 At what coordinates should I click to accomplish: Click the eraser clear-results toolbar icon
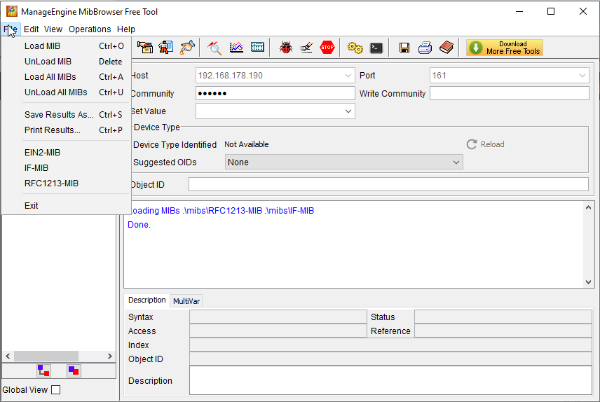tap(306, 47)
